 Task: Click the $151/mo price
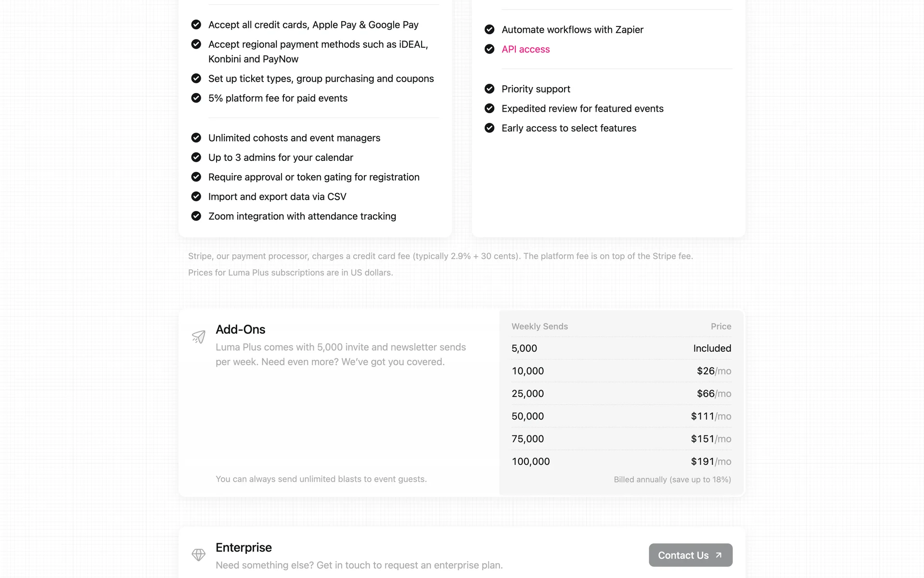click(x=711, y=439)
